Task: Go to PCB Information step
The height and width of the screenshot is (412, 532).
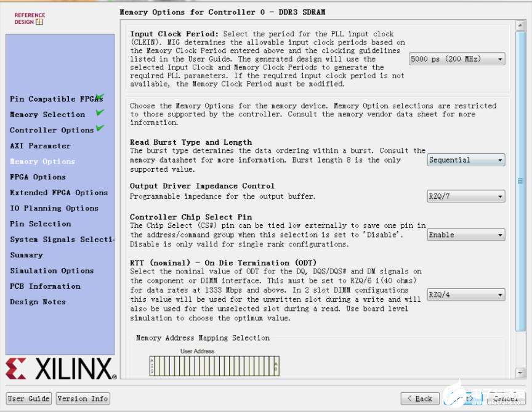Action: click(x=45, y=286)
